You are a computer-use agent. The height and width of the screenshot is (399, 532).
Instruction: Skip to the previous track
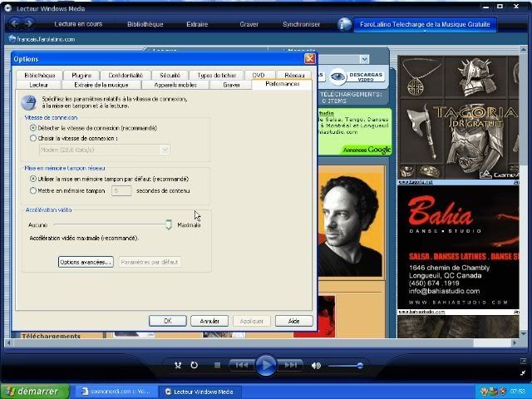pos(241,365)
